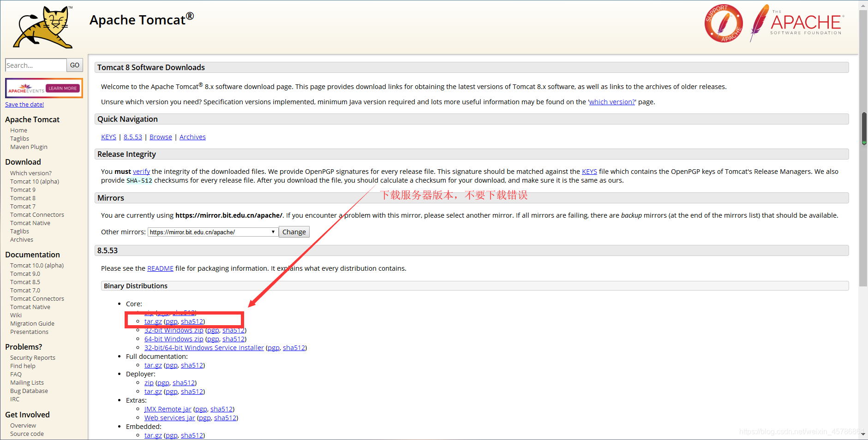Open sha512 for Core tar.gz
The width and height of the screenshot is (868, 440).
192,321
